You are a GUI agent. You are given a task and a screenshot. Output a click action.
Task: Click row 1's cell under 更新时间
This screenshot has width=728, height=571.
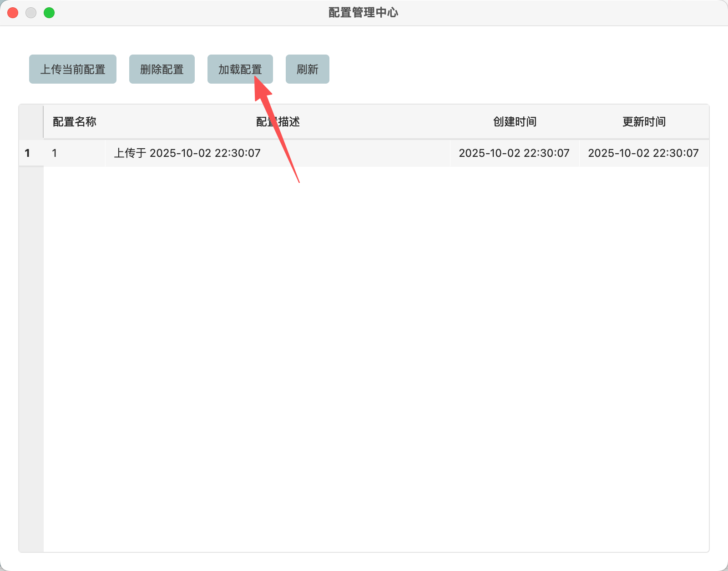[643, 153]
